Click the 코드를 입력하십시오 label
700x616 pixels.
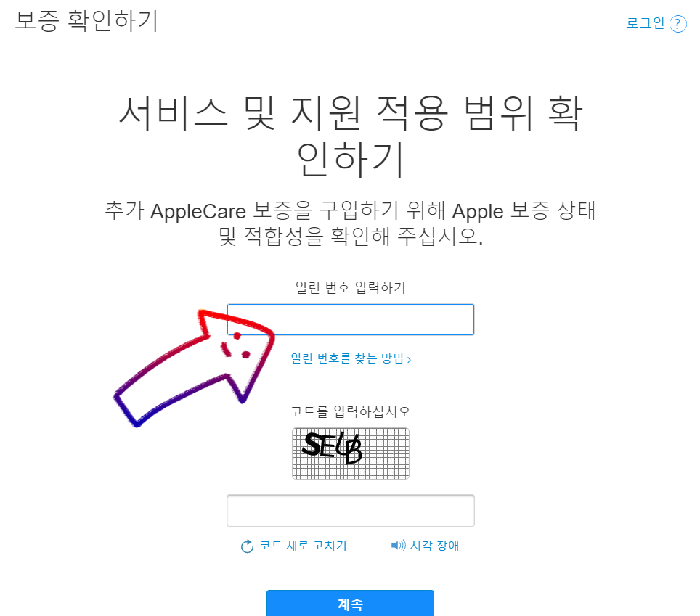click(x=351, y=411)
